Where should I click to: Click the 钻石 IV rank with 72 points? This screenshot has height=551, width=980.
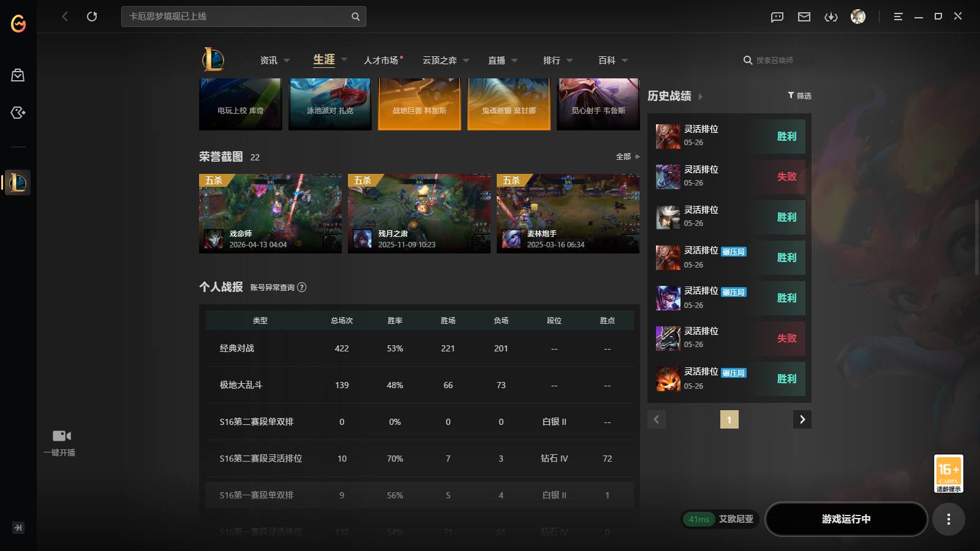[x=554, y=459]
